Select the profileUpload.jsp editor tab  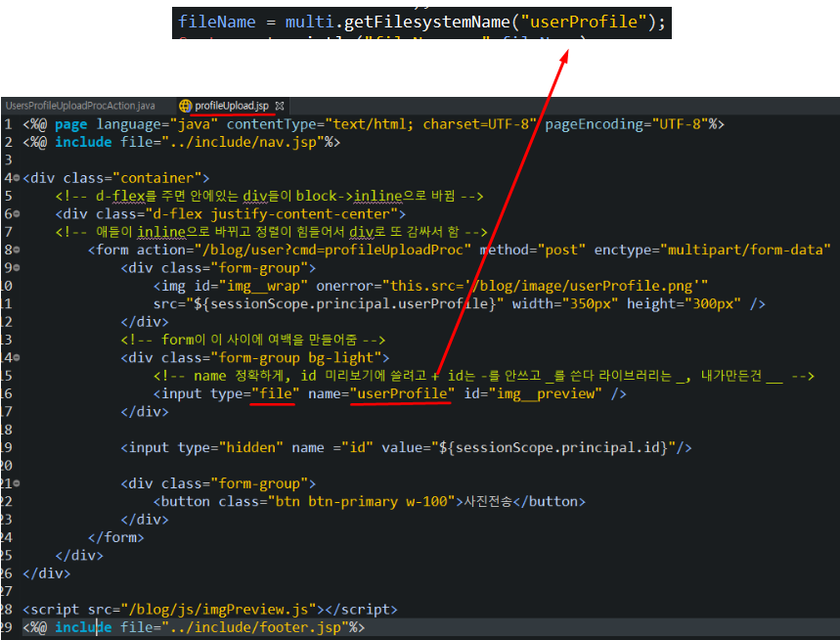pyautogui.click(x=232, y=106)
